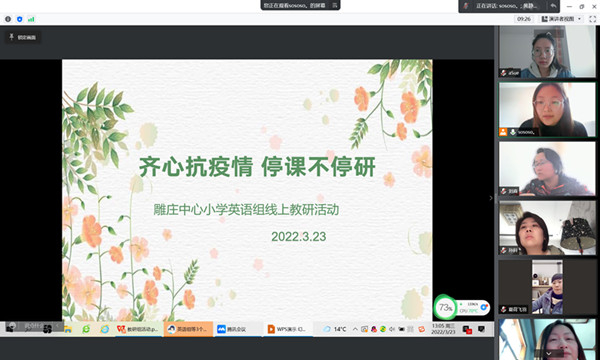600x360 pixels.
Task: Expand hidden system tray icons caret
Action: (355, 329)
